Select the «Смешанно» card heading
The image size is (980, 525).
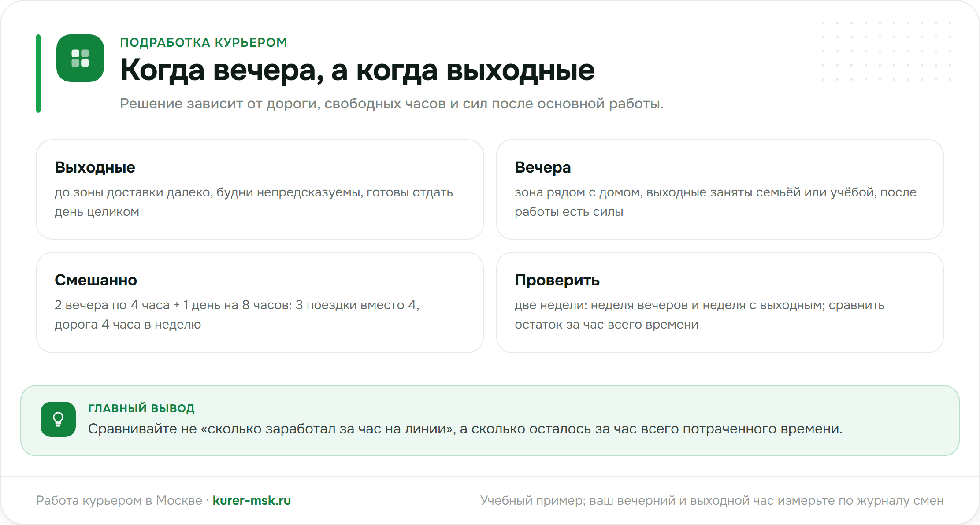pos(96,280)
